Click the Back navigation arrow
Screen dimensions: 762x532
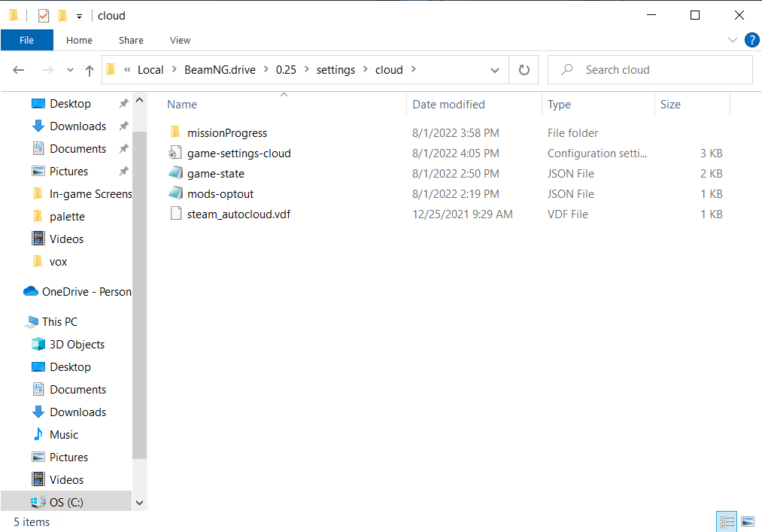tap(19, 70)
